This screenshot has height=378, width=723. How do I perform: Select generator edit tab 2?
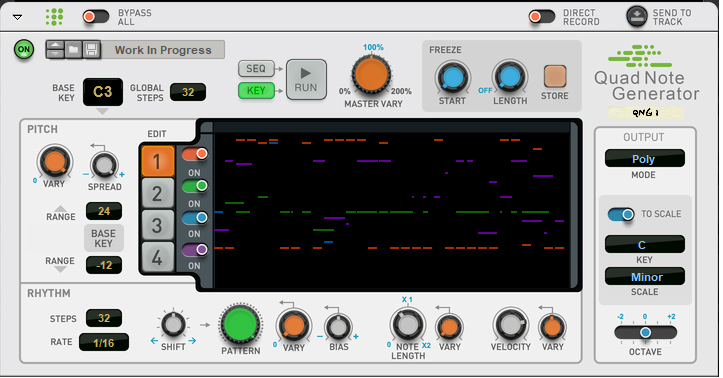click(x=157, y=194)
